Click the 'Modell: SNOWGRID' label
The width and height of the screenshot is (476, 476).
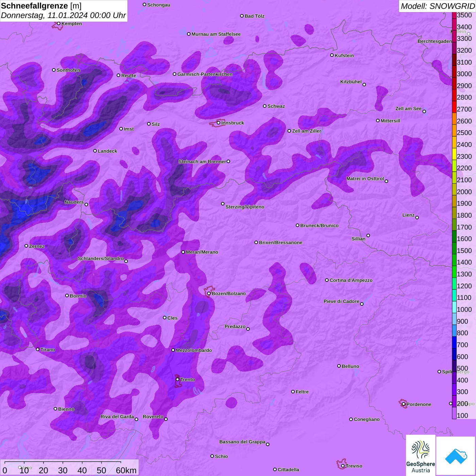click(x=438, y=6)
